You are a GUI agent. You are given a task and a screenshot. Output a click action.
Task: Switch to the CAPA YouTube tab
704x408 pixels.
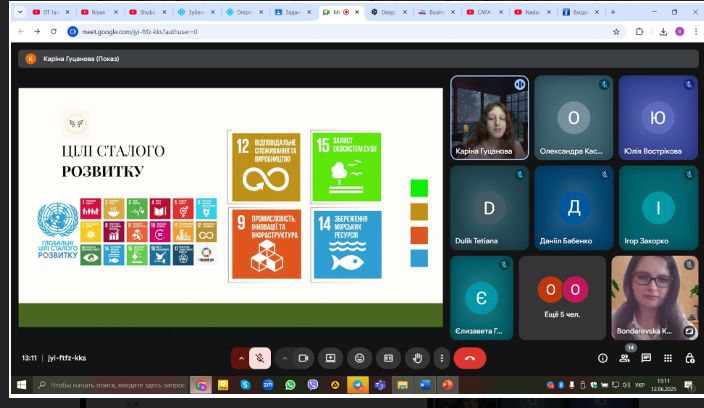[x=484, y=12]
